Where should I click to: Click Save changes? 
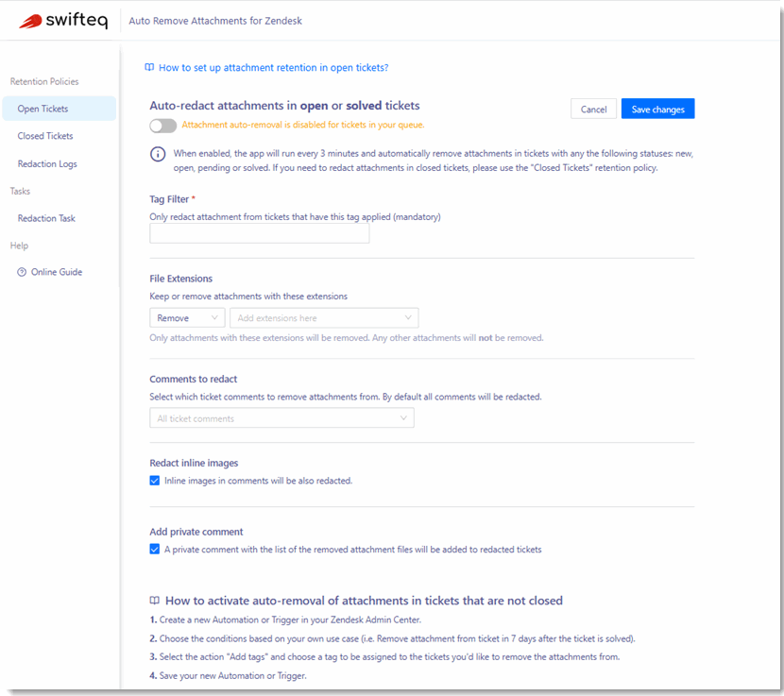click(x=657, y=109)
